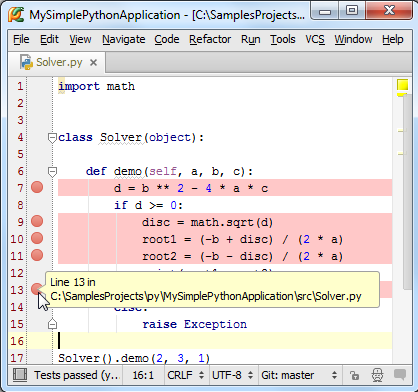
Task: Open the Git: master branch dropdown
Action: coord(299,375)
